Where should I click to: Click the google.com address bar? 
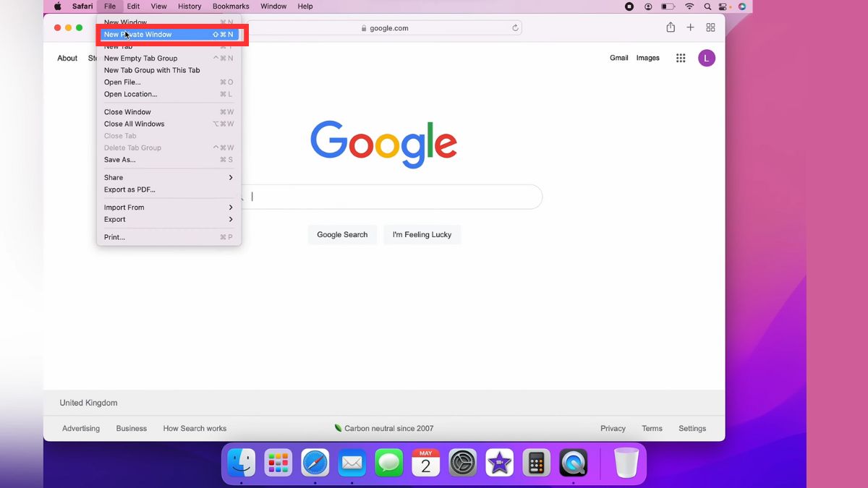coord(384,28)
